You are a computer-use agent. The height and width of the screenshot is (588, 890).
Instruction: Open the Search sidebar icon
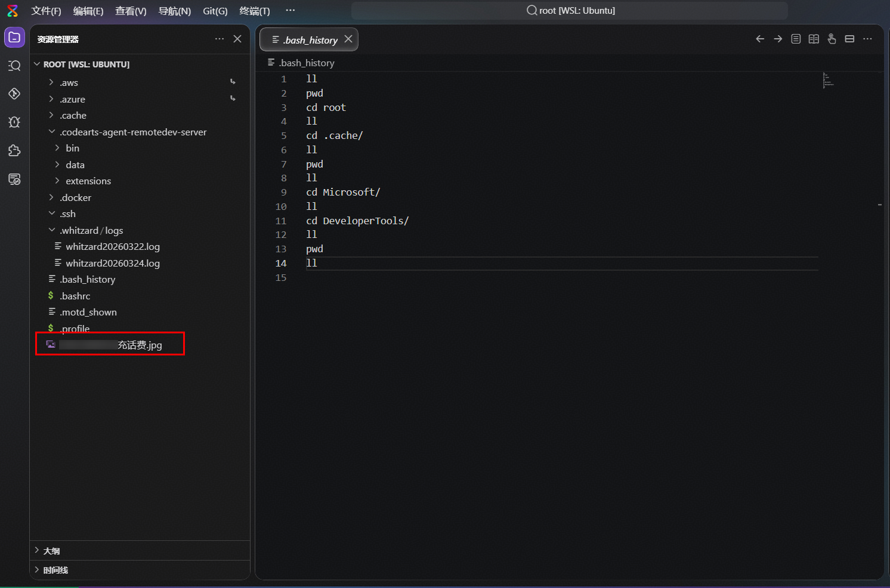pos(14,66)
